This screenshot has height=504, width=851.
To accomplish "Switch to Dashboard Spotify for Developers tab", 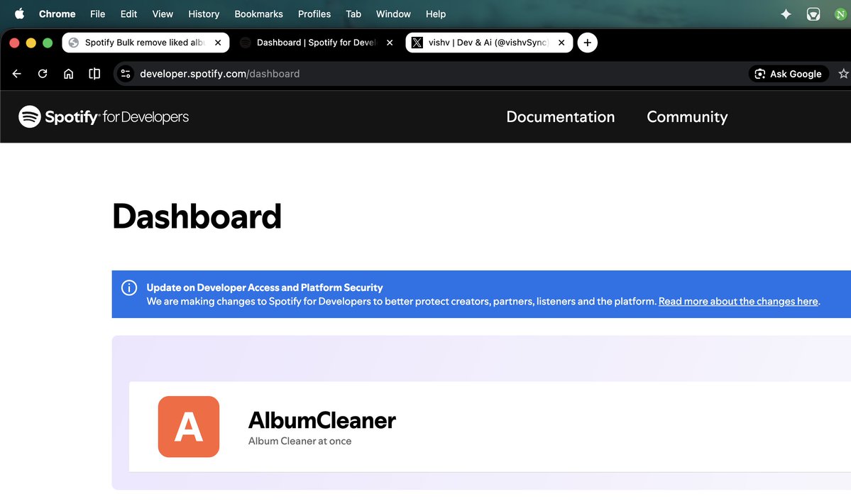I will pos(317,43).
